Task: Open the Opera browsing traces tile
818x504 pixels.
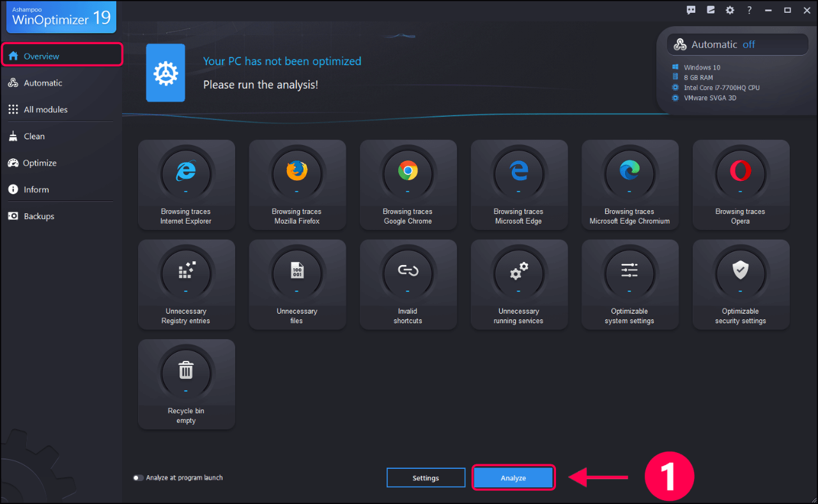Action: tap(741, 185)
